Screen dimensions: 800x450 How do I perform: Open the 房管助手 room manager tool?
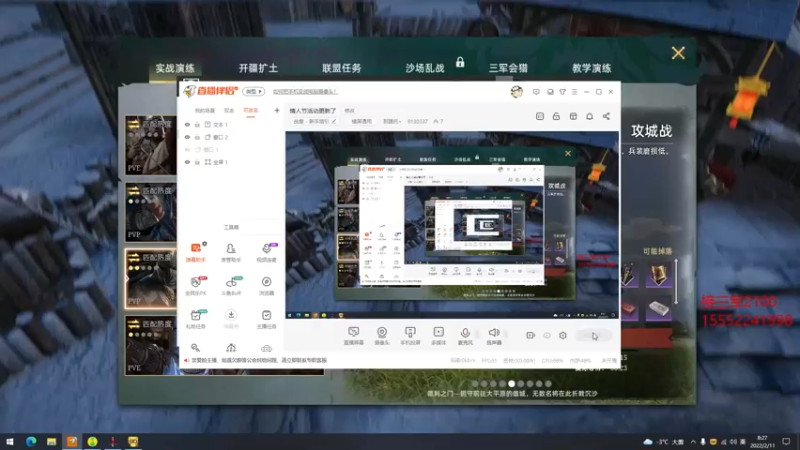point(231,252)
